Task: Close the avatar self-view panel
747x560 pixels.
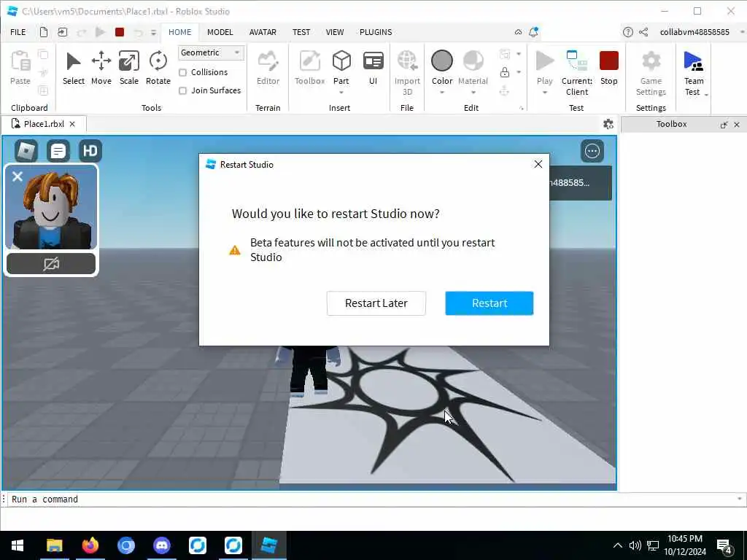Action: point(18,176)
